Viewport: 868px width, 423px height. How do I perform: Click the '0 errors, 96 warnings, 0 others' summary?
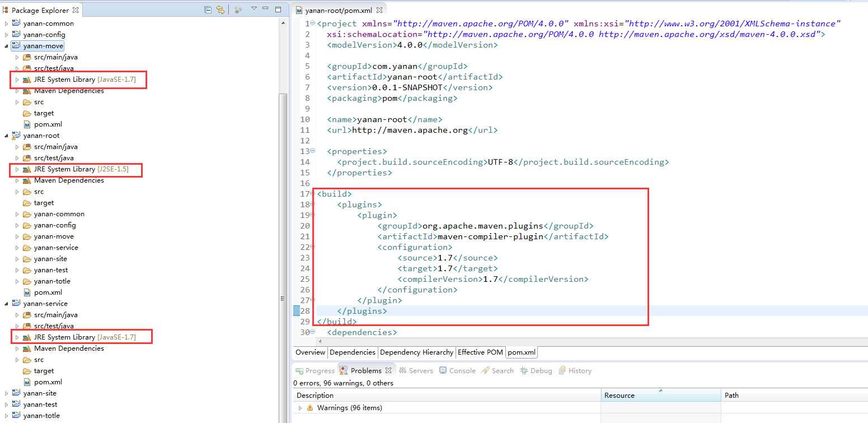(x=343, y=383)
